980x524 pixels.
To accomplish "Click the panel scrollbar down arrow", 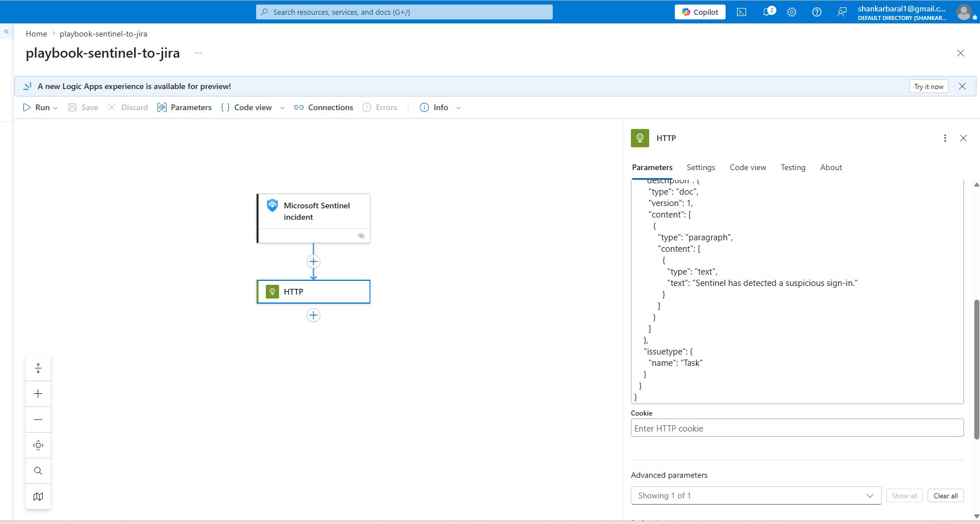I will point(976,516).
